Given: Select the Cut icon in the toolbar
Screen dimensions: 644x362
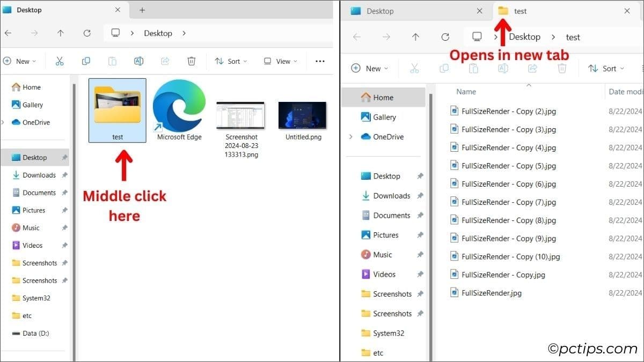Looking at the screenshot, I should click(x=60, y=61).
